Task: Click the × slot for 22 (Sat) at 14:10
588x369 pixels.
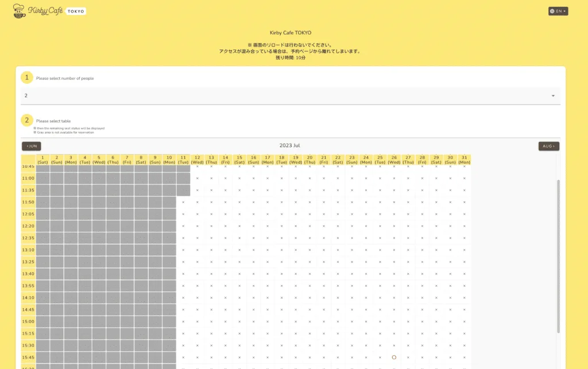Action: point(338,298)
